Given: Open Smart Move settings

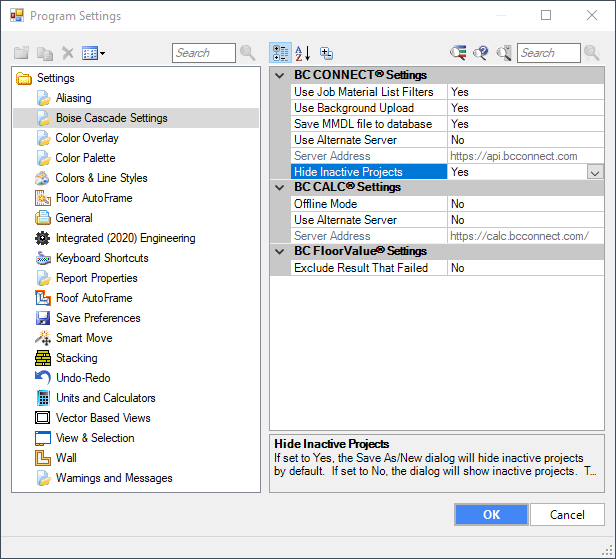Looking at the screenshot, I should coord(84,338).
